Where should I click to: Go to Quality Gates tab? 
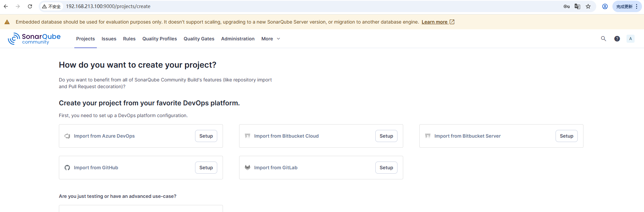[199, 39]
